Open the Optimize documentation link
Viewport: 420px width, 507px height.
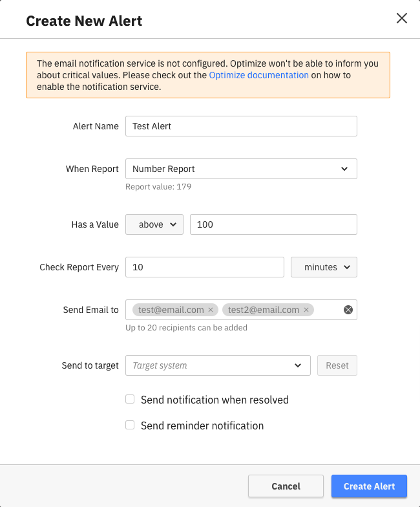(258, 75)
